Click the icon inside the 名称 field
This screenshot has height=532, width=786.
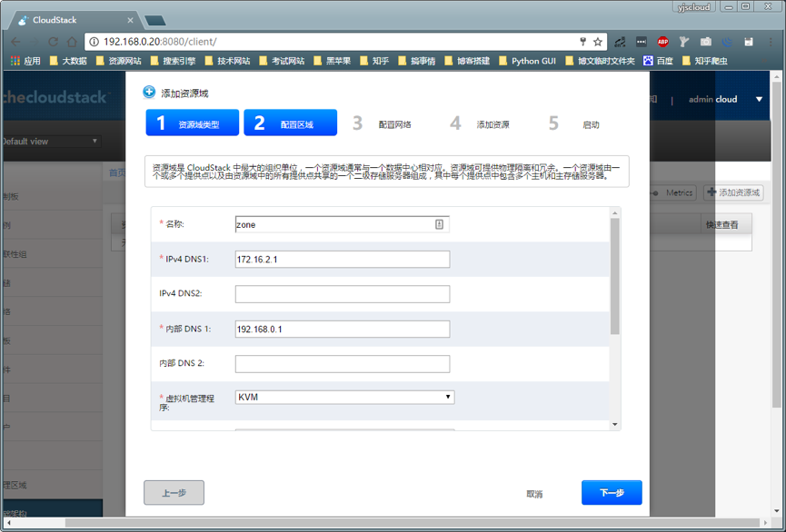(439, 224)
